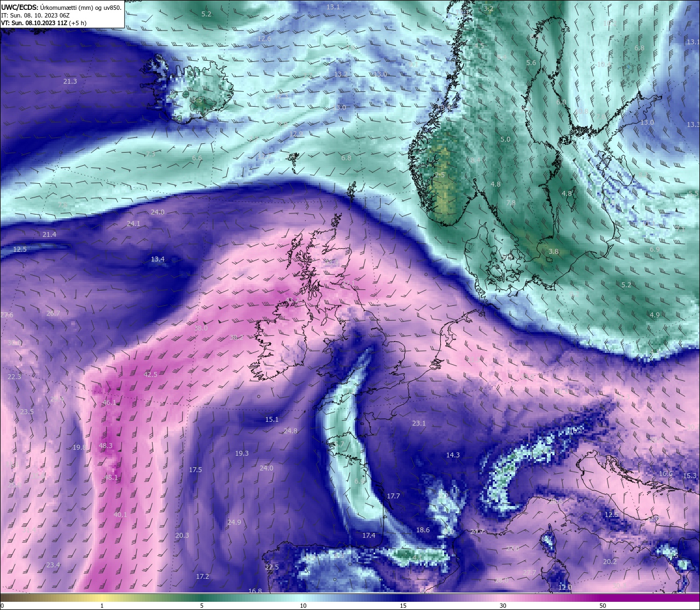Click the 24.8 map value

[x=290, y=431]
